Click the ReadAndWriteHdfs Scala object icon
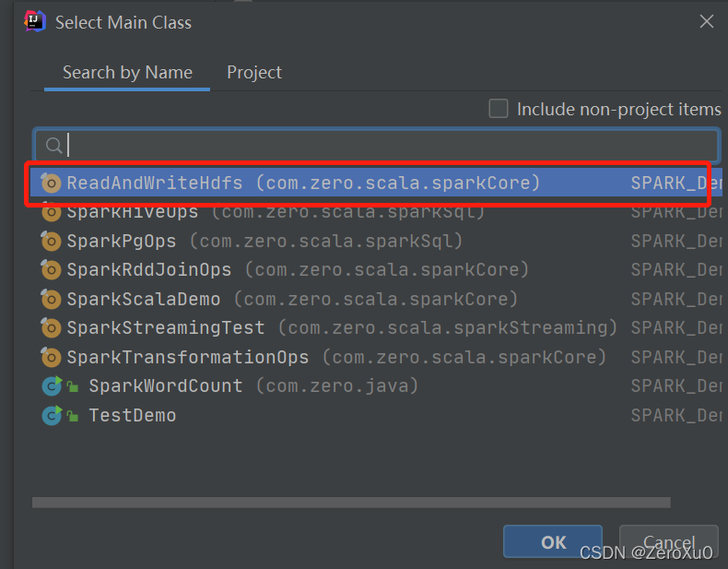This screenshot has height=569, width=728. click(x=51, y=183)
